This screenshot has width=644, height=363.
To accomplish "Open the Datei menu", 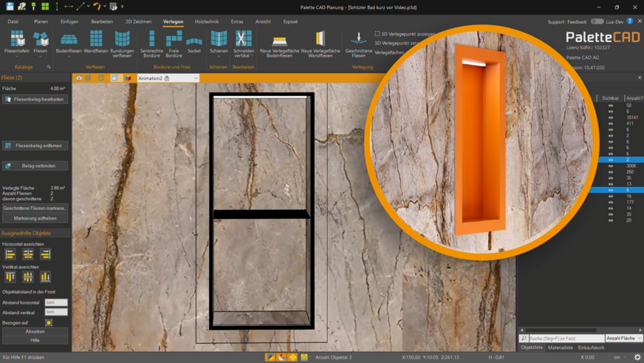I will [13, 21].
